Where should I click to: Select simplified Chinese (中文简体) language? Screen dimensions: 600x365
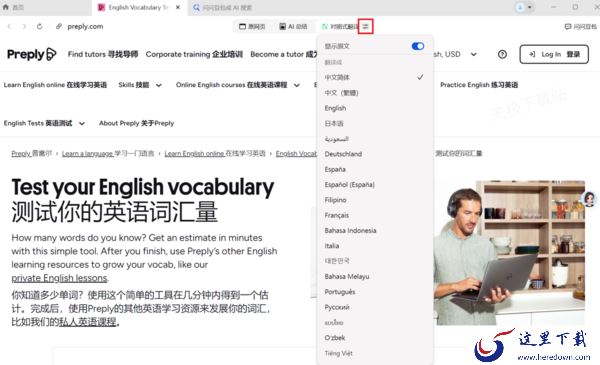[x=375, y=77]
